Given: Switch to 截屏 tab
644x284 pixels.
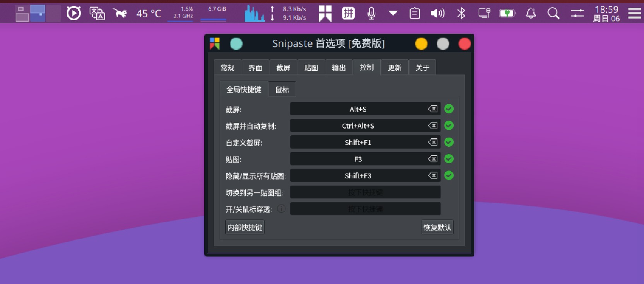Looking at the screenshot, I should point(283,68).
